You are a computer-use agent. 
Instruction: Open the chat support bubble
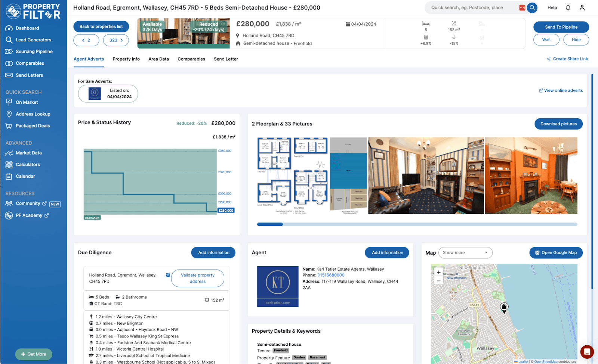click(x=587, y=352)
